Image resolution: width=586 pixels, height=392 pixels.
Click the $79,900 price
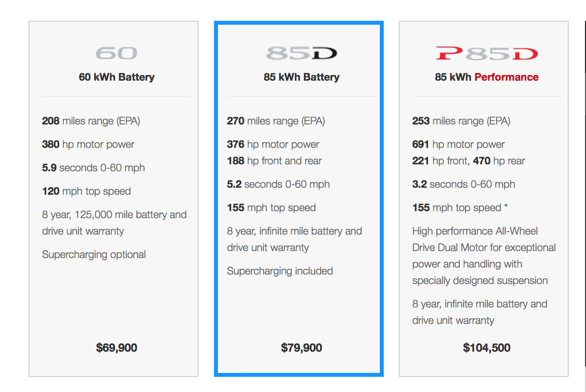point(301,347)
